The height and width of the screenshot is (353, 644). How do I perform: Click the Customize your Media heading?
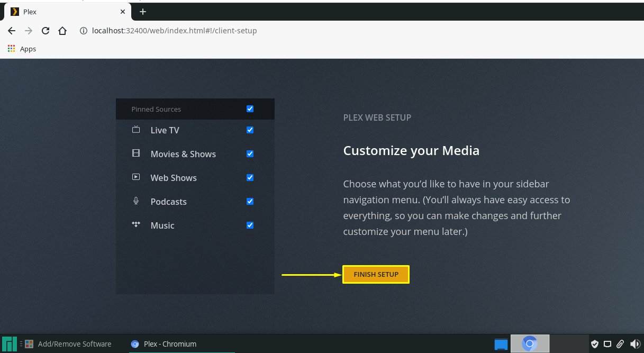pos(411,151)
